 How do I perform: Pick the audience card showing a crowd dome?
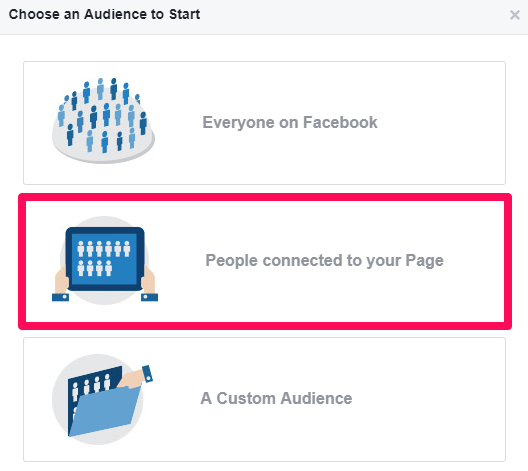point(264,123)
